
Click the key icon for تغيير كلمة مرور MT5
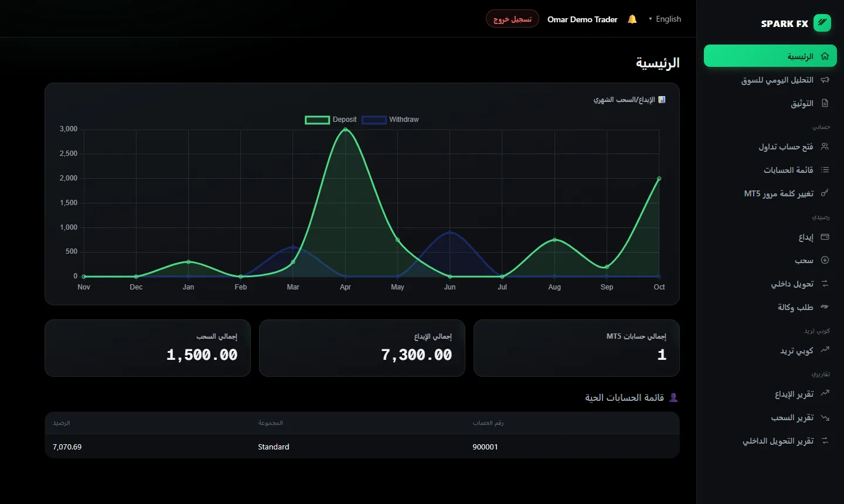(x=825, y=193)
